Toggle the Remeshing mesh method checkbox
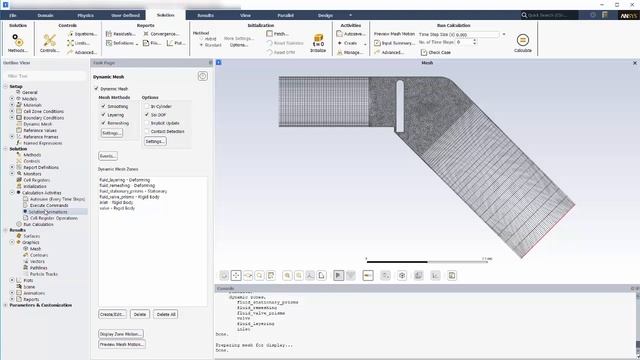The image size is (640, 360). coord(103,123)
